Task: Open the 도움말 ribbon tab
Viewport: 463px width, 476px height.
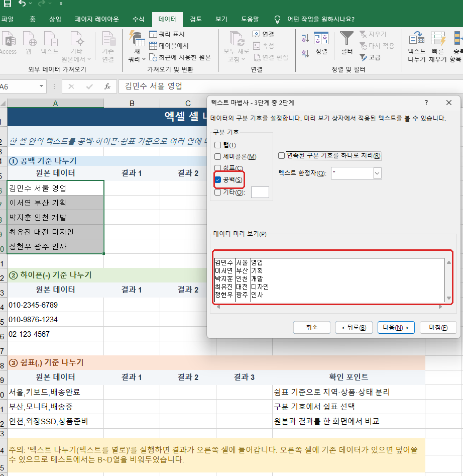Action: tap(250, 19)
